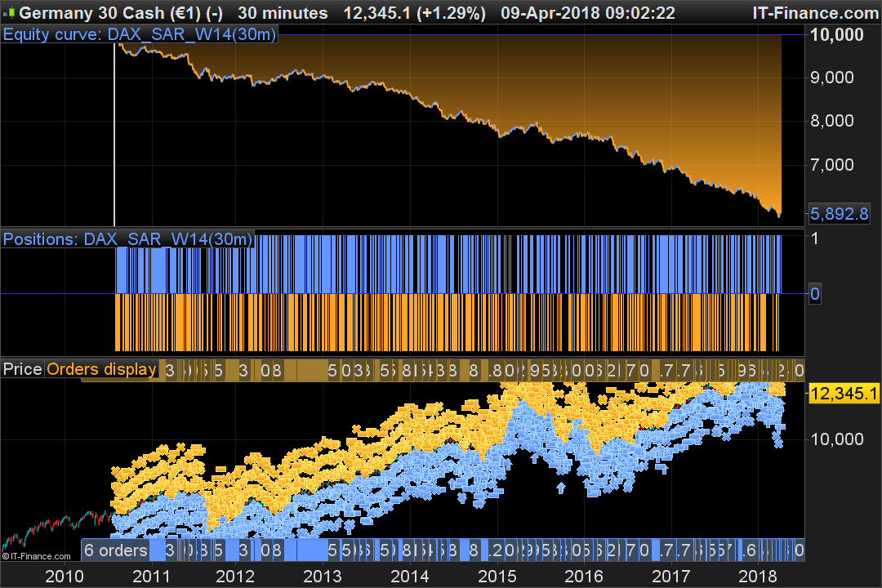882x588 pixels.
Task: Click the 2014 label on time axis
Action: [409, 577]
